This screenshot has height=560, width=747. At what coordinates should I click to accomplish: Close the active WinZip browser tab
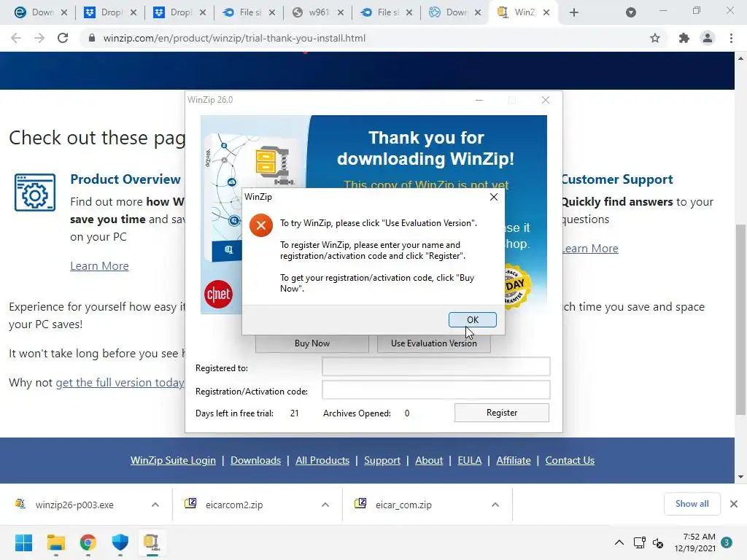(x=546, y=12)
